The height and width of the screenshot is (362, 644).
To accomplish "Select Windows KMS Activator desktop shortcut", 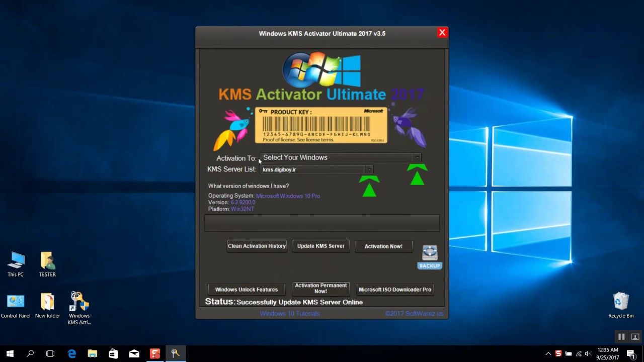I will point(79,308).
